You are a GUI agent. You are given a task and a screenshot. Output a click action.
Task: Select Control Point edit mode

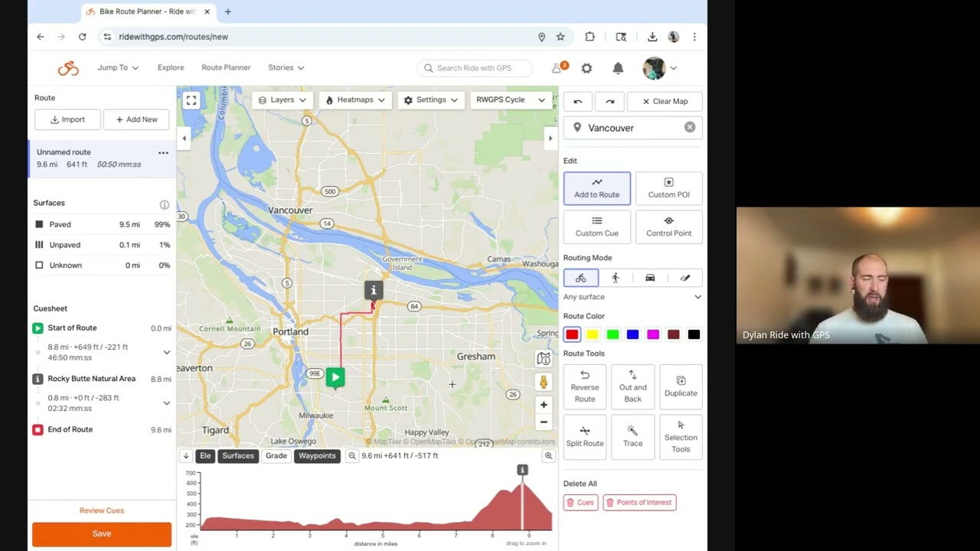click(x=668, y=227)
